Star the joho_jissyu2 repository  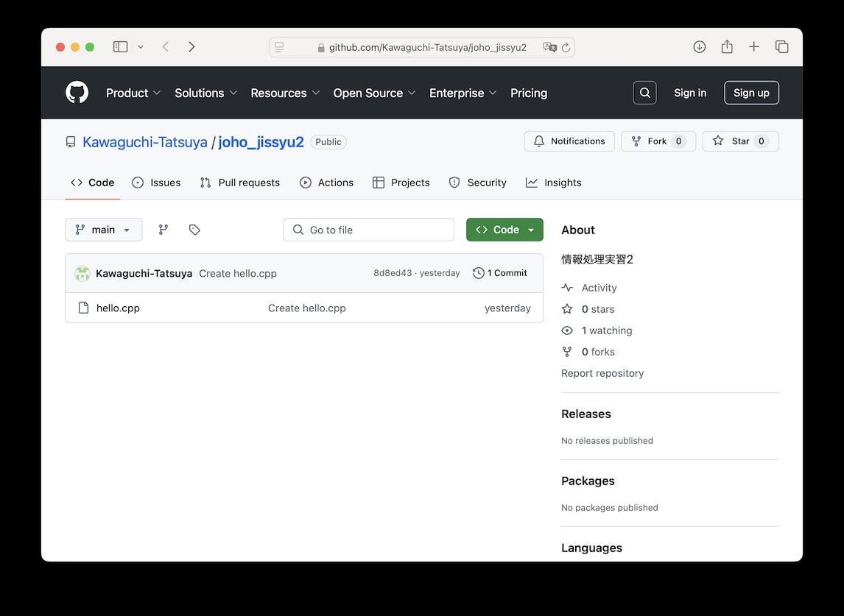(740, 141)
